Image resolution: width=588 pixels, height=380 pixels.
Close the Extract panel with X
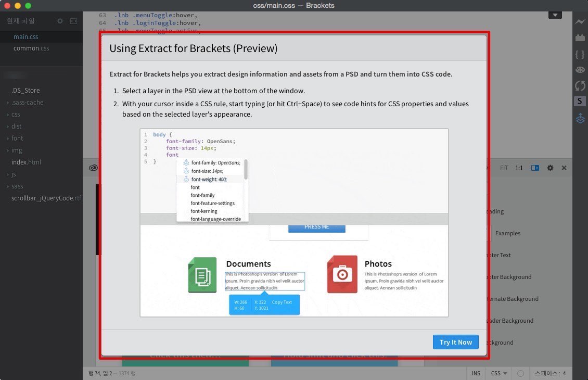click(x=564, y=168)
